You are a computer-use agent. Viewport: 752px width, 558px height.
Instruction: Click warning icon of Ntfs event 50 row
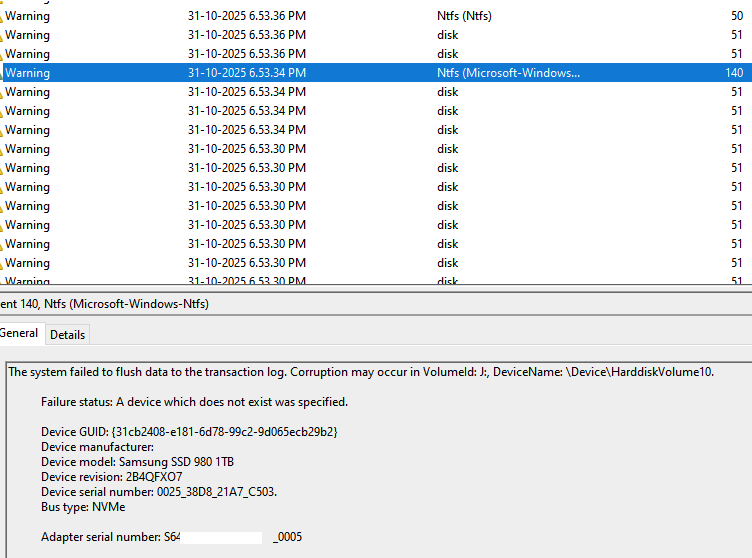coord(2,16)
